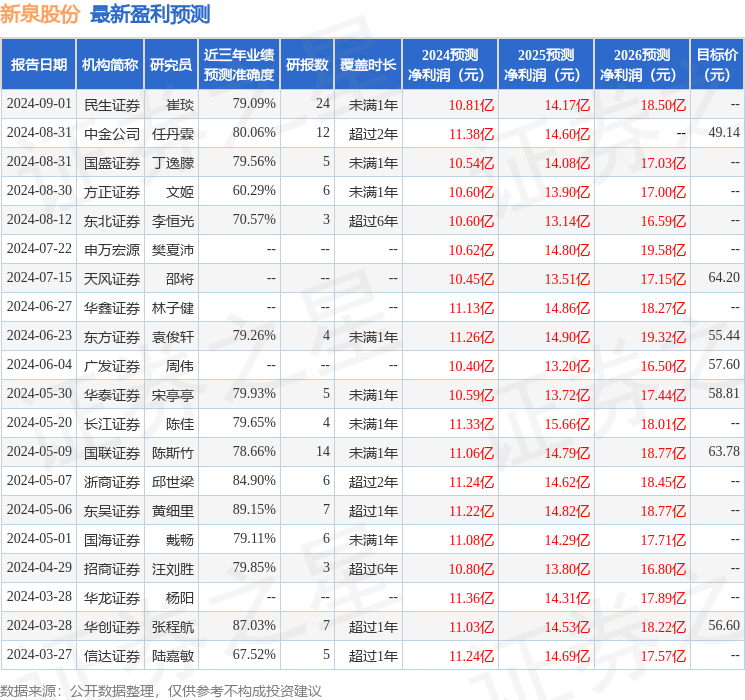Click 2024 profit value 10.81亿
Screen dimensions: 745x700
471,105
